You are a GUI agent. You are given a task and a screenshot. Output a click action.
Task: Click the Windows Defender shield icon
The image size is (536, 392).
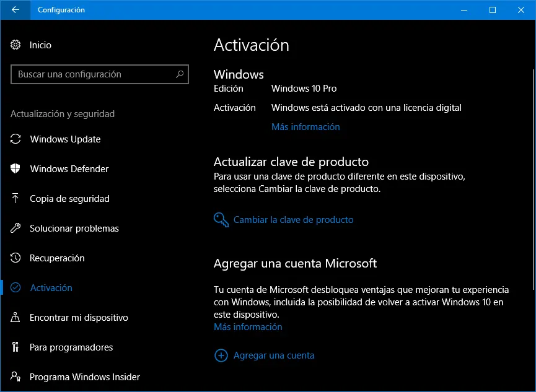15,168
